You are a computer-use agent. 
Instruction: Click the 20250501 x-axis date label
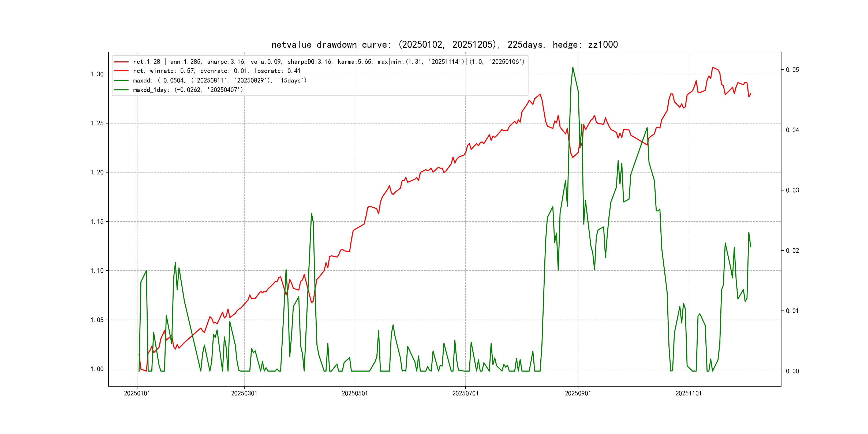point(354,393)
